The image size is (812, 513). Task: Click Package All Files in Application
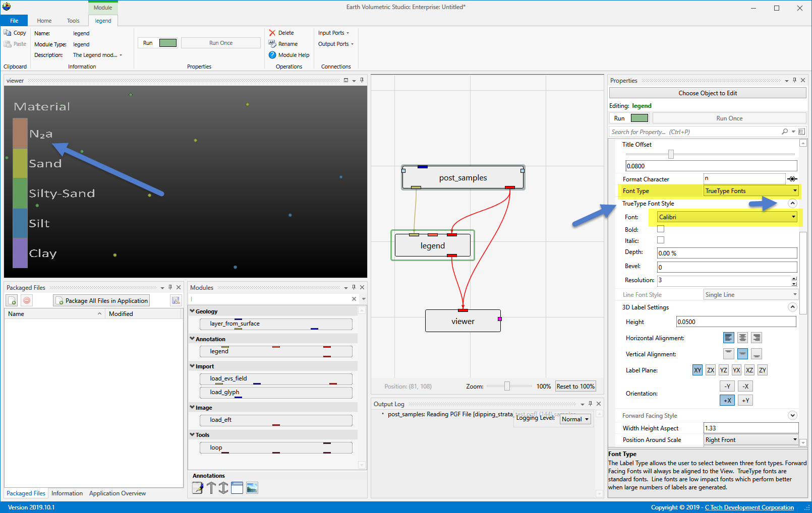(102, 301)
